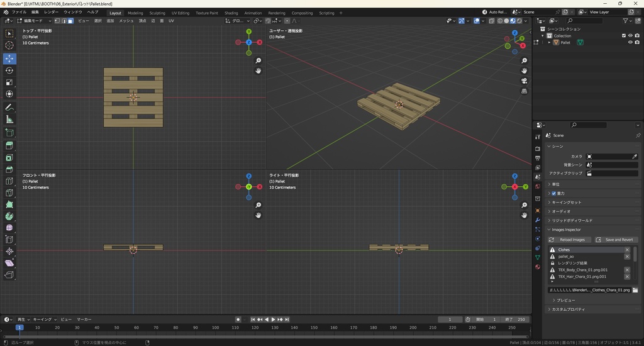Viewport: 644px width, 346px height.
Task: Toggle the 重力 gravity checkbox
Action: coord(553,193)
